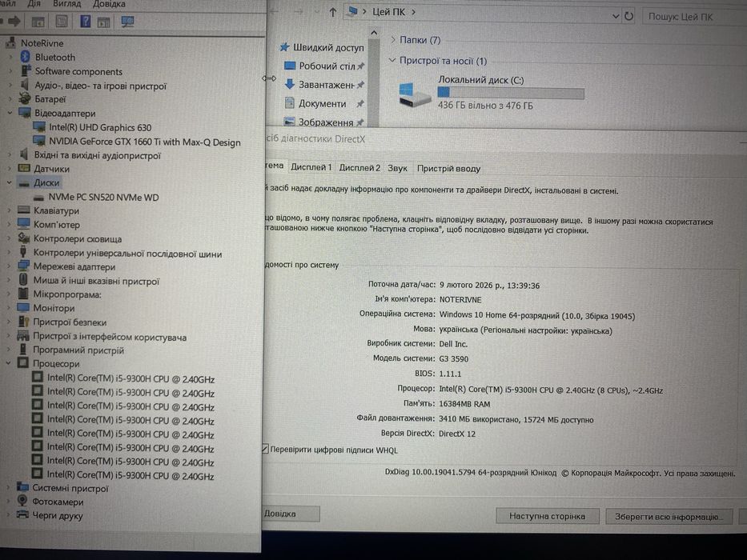The image size is (747, 560).
Task: Open the Довідка menu in Device Manager
Action: 109,4
